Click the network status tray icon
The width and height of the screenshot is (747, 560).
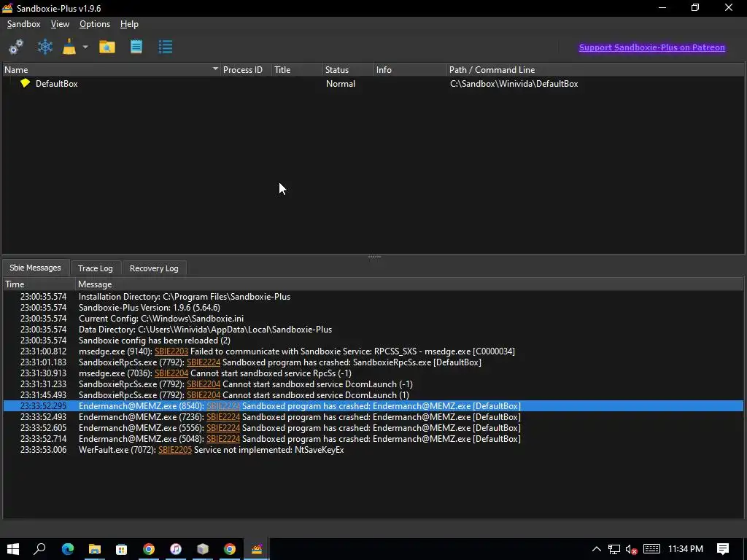point(614,549)
